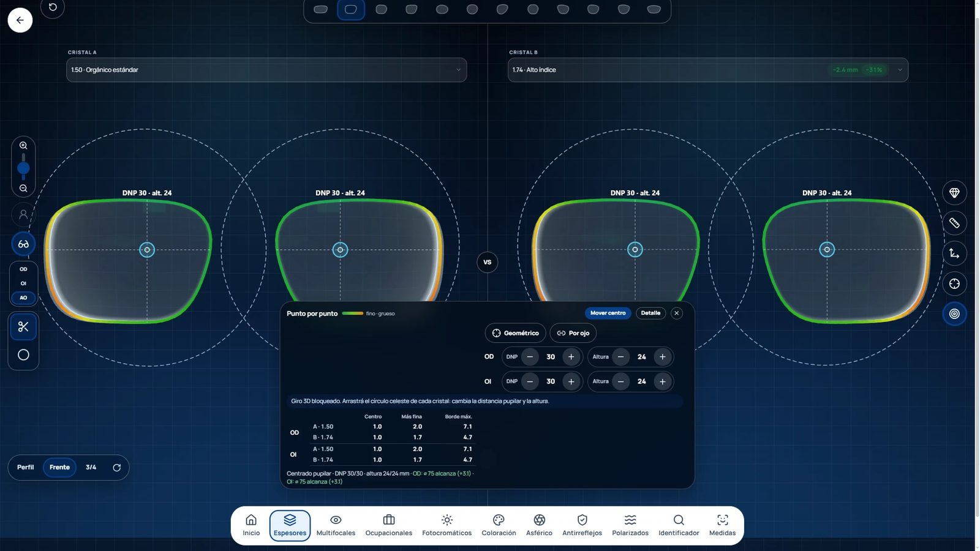This screenshot has height=551, width=980.
Task: Close the Punto por punto panel
Action: click(676, 313)
